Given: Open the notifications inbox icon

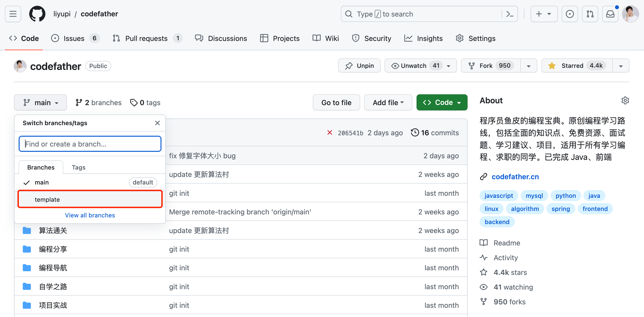Looking at the screenshot, I should tap(610, 14).
